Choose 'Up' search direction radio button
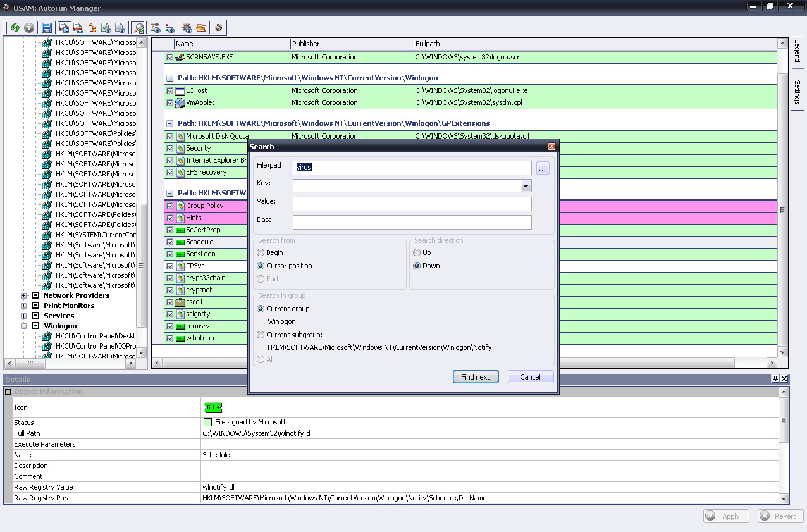The image size is (807, 532). coord(417,252)
